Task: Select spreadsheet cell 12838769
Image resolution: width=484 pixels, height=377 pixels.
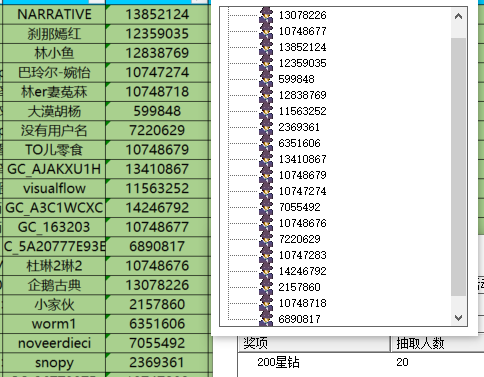Action: (157, 53)
